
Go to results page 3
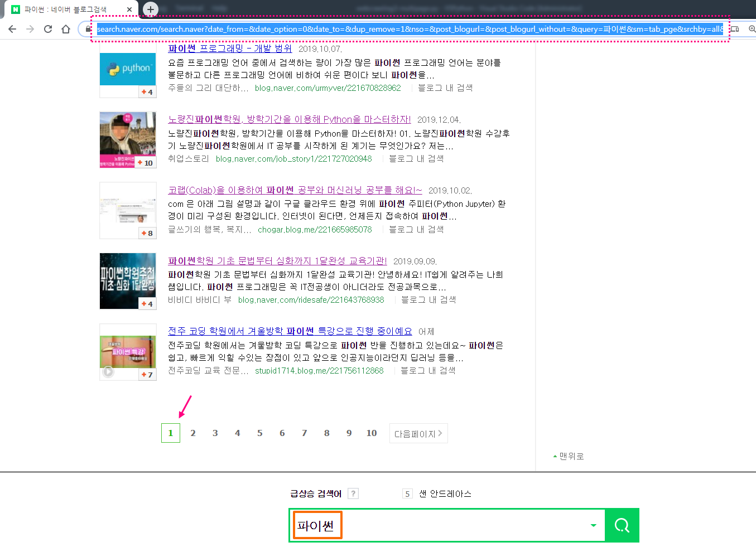215,433
